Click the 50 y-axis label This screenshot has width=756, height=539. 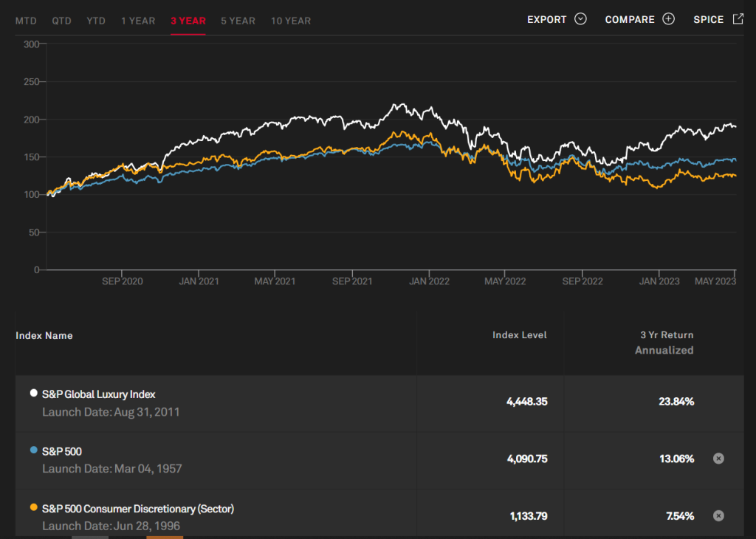coord(34,233)
